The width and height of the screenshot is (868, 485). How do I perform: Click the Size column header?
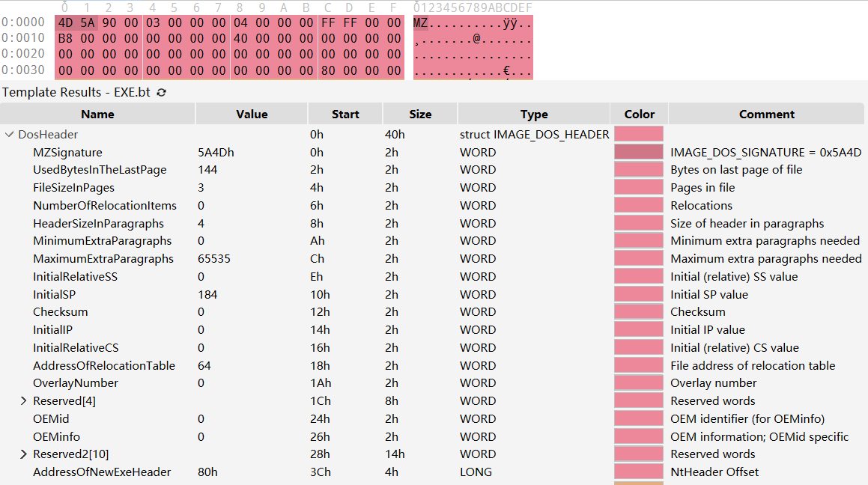pyautogui.click(x=420, y=115)
